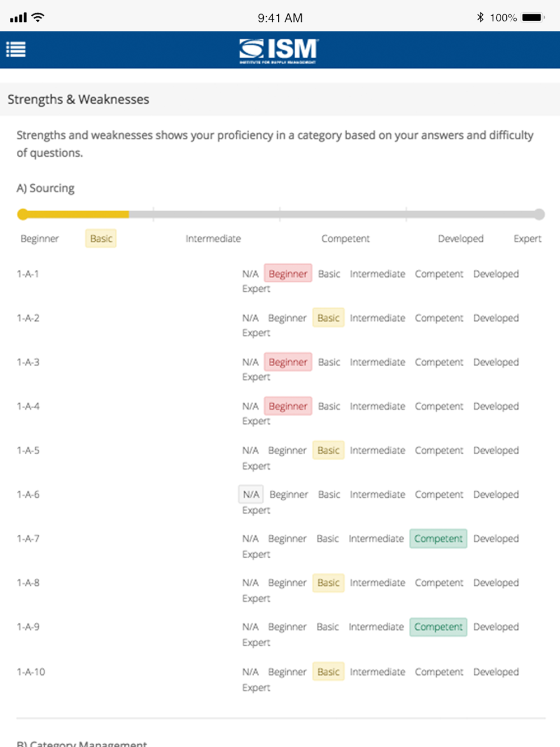Tap the battery status icon
Screen dimensions: 560x747
point(533,17)
